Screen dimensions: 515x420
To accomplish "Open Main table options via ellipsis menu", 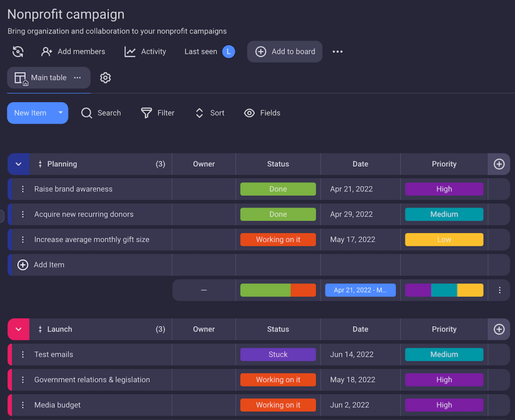I will coord(77,78).
